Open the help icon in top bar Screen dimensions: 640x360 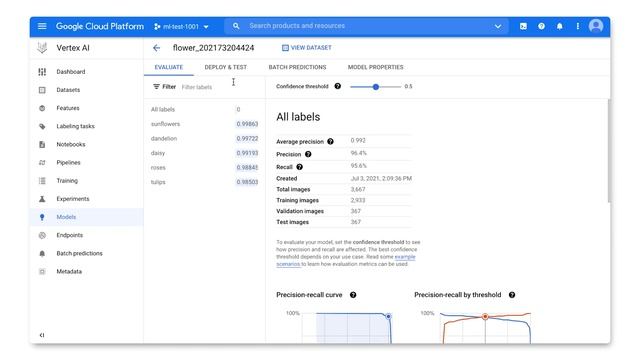pyautogui.click(x=541, y=27)
